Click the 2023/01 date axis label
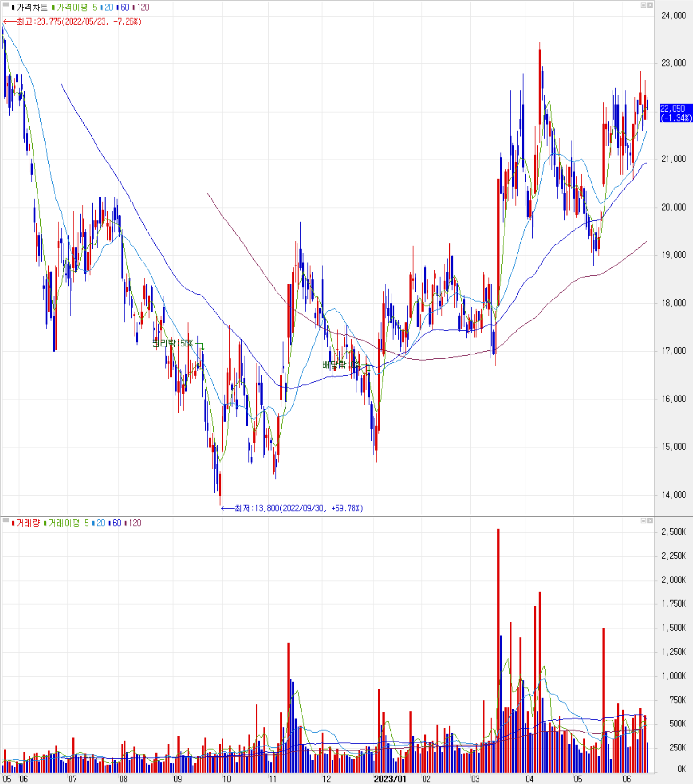 (390, 779)
